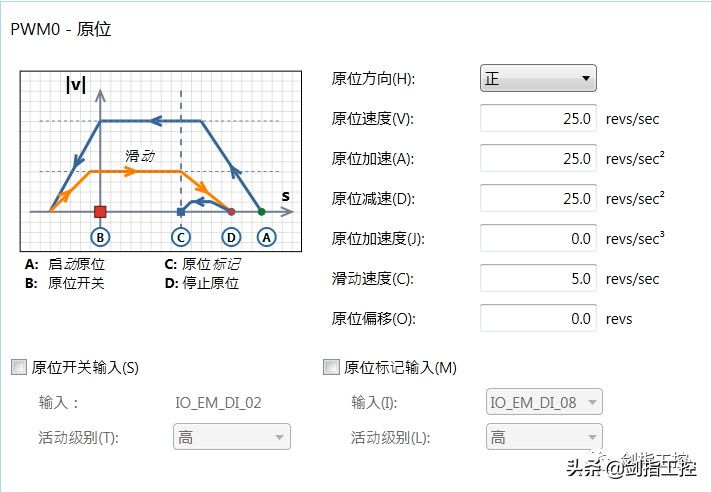Enable 原位标记输入(M) checkbox

click(332, 367)
